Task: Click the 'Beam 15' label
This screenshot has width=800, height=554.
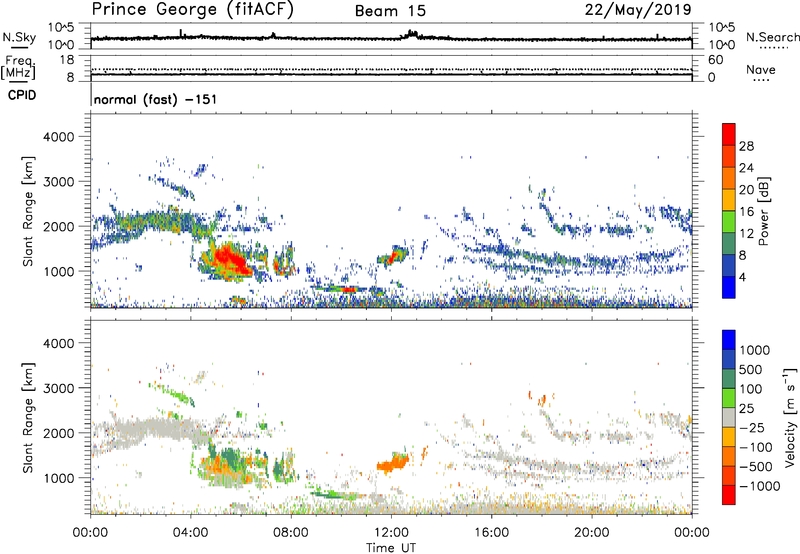Action: pyautogui.click(x=390, y=11)
